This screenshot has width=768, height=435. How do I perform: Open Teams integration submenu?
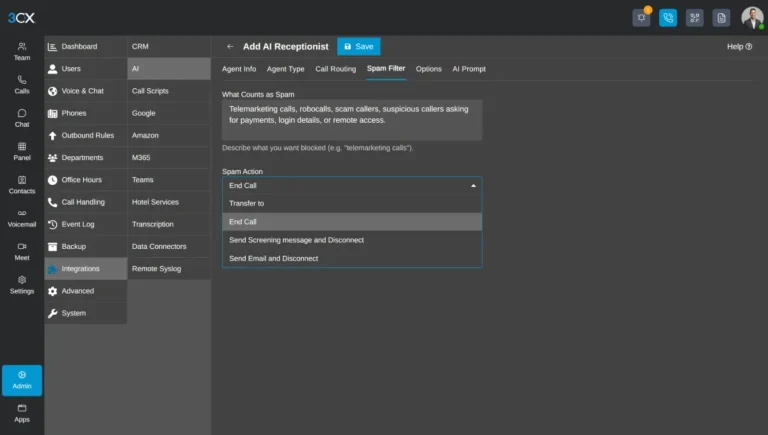click(169, 180)
